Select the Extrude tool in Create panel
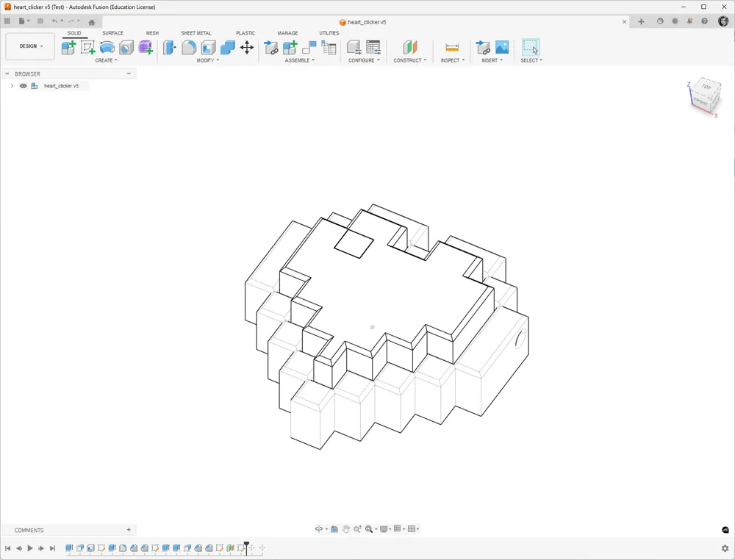Viewport: 735px width, 560px height. pyautogui.click(x=108, y=47)
